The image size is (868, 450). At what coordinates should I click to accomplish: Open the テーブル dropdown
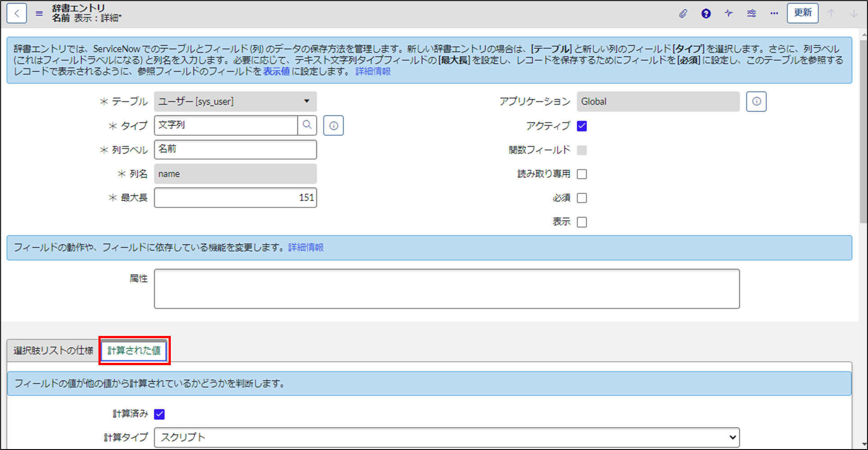point(307,101)
